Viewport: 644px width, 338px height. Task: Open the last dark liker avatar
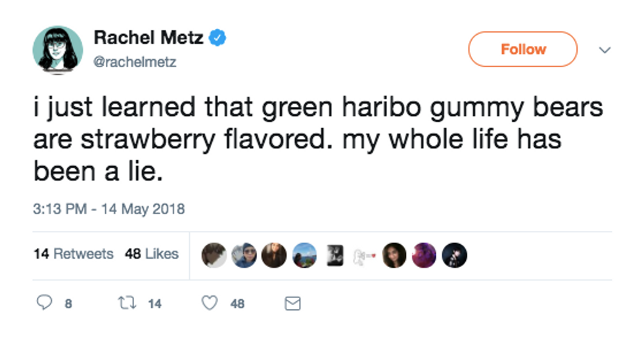click(454, 255)
